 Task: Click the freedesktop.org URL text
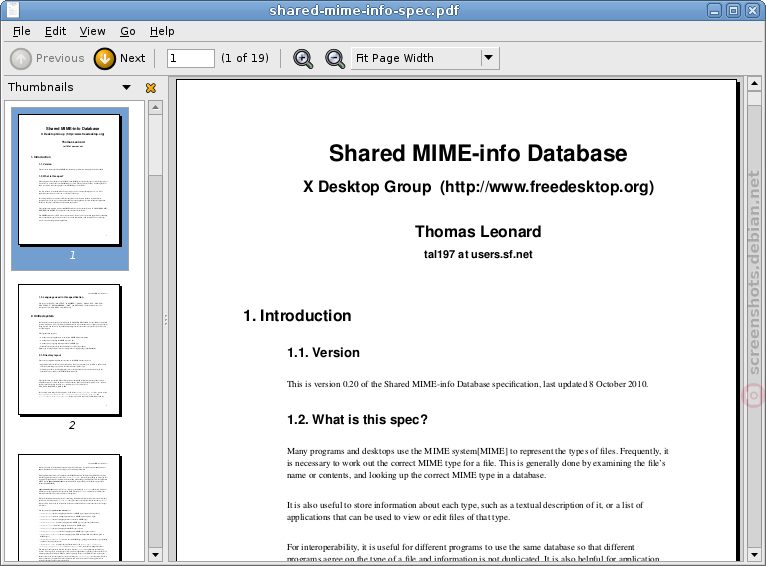click(547, 187)
